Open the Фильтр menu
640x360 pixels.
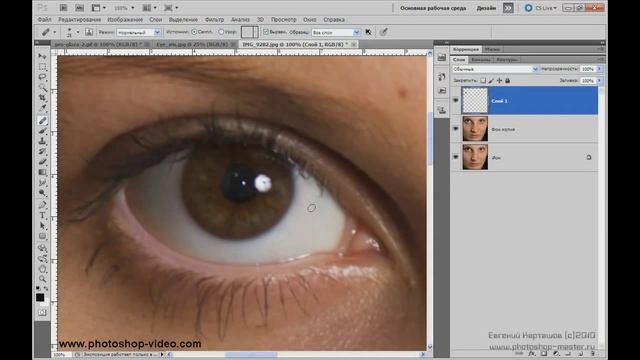coord(214,20)
